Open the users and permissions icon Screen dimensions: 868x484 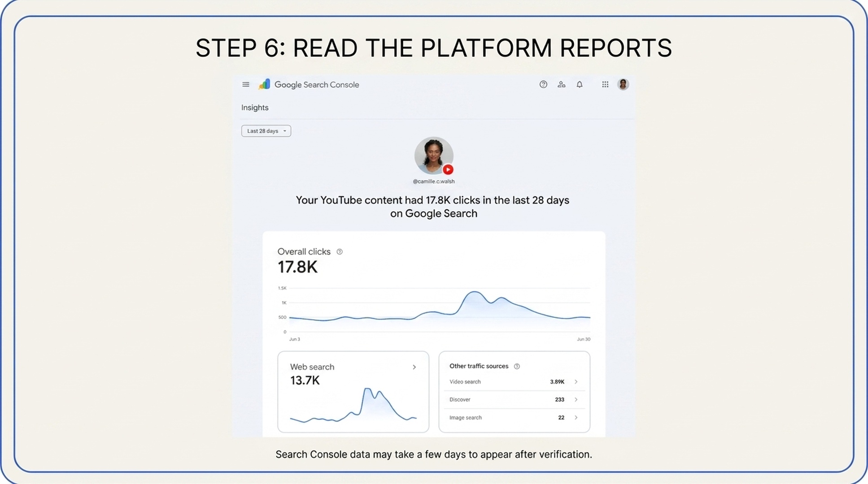point(561,84)
